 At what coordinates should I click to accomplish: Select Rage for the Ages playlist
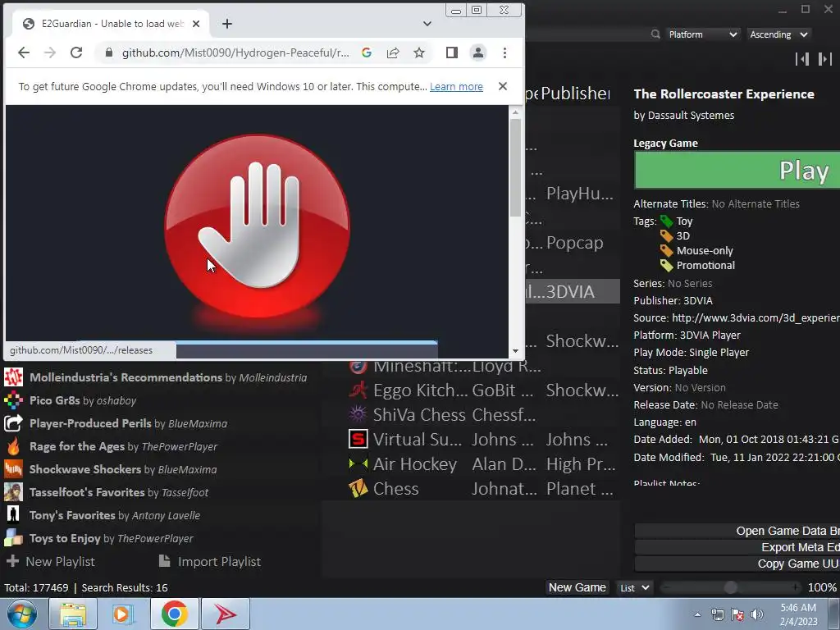pos(161,447)
